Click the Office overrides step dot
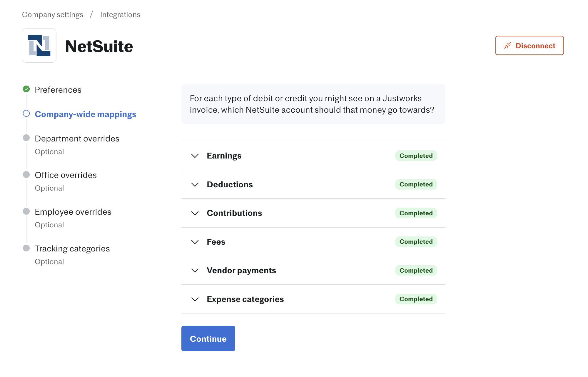588x377 pixels. pos(26,175)
